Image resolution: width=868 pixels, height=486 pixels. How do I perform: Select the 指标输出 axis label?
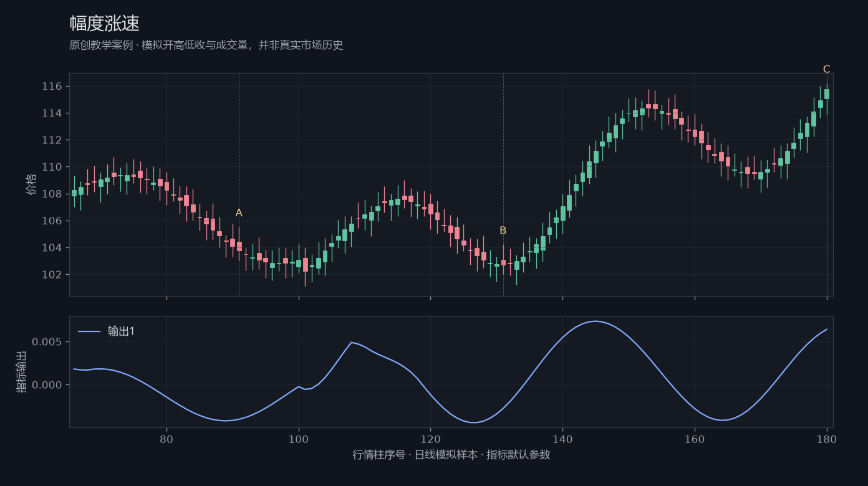(21, 371)
